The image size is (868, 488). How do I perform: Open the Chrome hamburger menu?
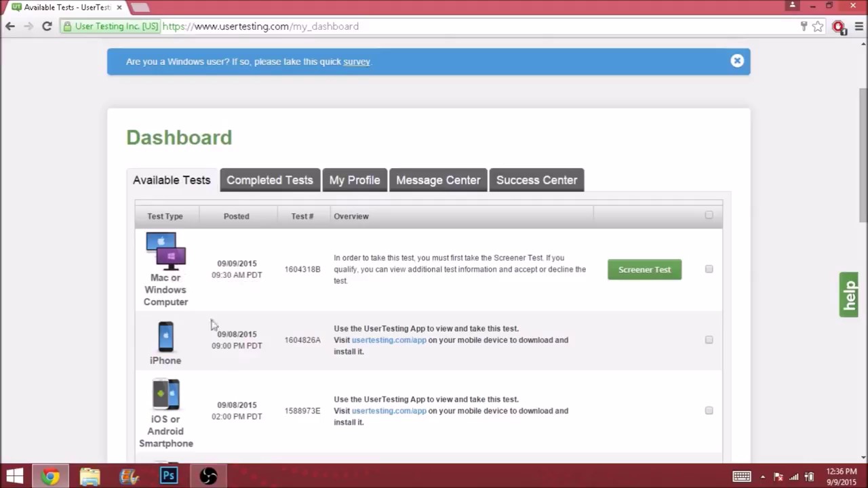click(859, 26)
